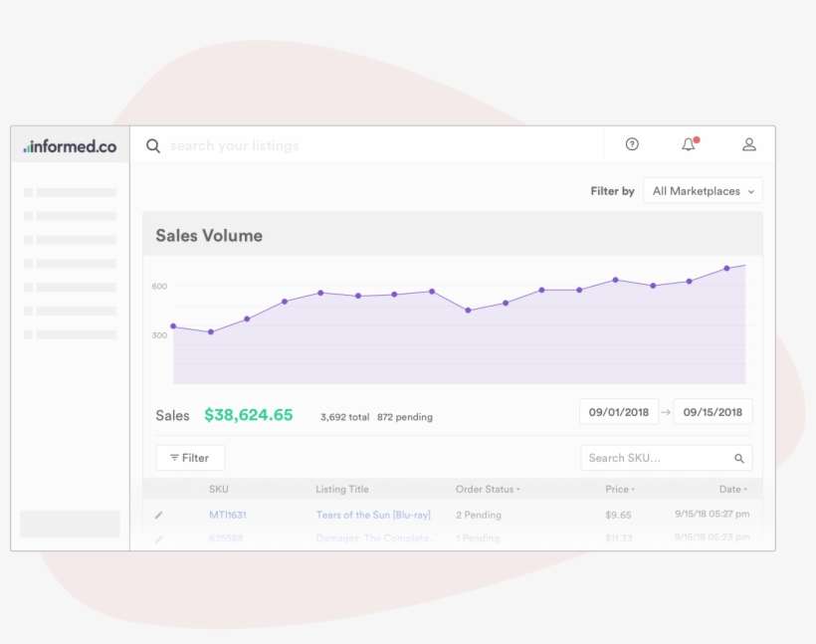
Task: Click the search magnifier in the top bar
Action: point(152,145)
